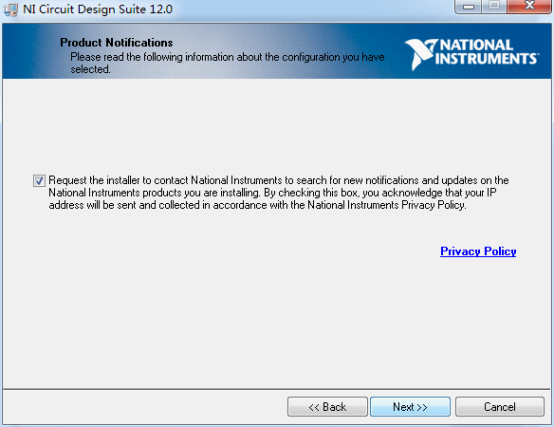Go to previous step with Back button
This screenshot has height=427, width=554.
click(327, 407)
